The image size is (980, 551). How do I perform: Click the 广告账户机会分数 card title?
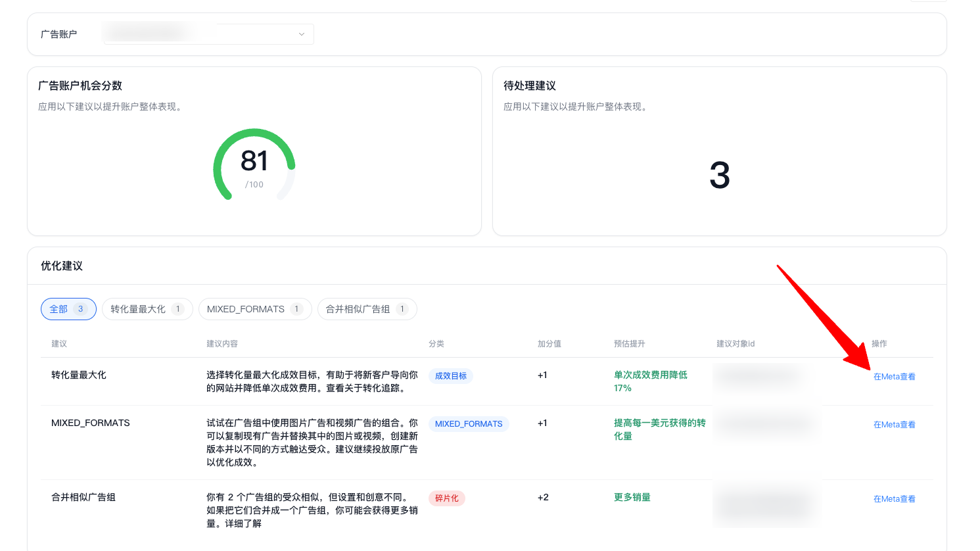[80, 85]
